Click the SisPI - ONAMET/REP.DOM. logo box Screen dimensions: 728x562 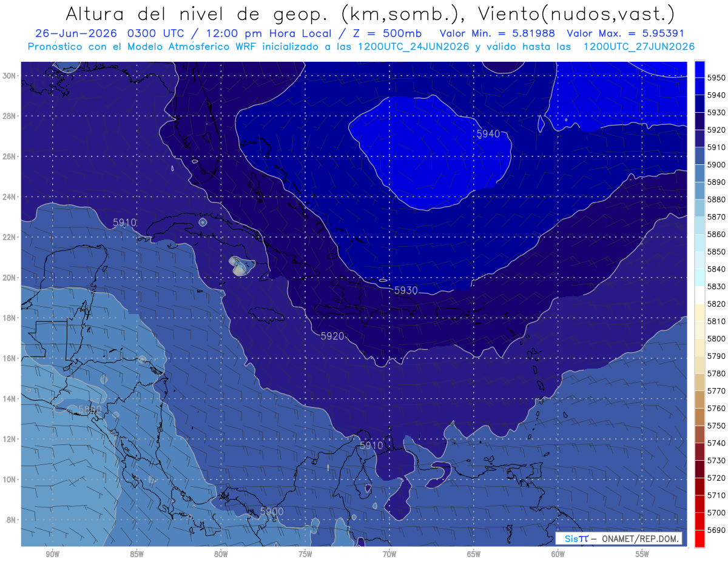tap(619, 538)
